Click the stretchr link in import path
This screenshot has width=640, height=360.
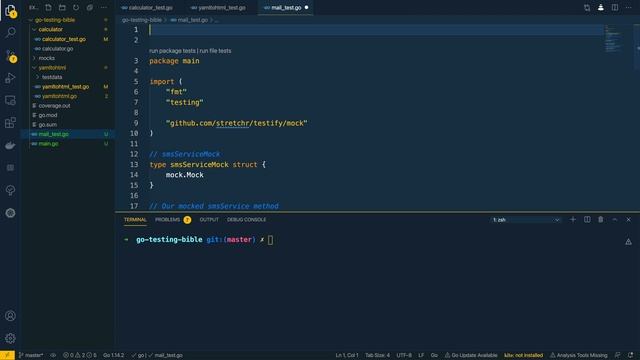(x=232, y=123)
